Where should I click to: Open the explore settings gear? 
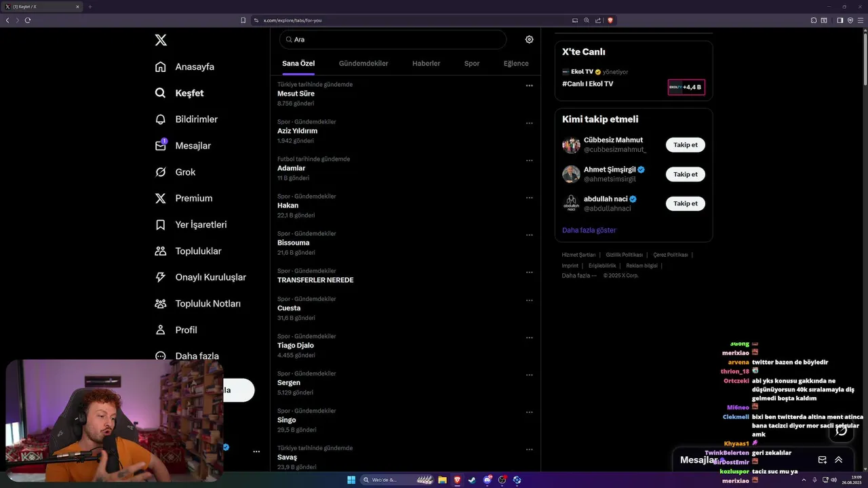[x=529, y=39]
